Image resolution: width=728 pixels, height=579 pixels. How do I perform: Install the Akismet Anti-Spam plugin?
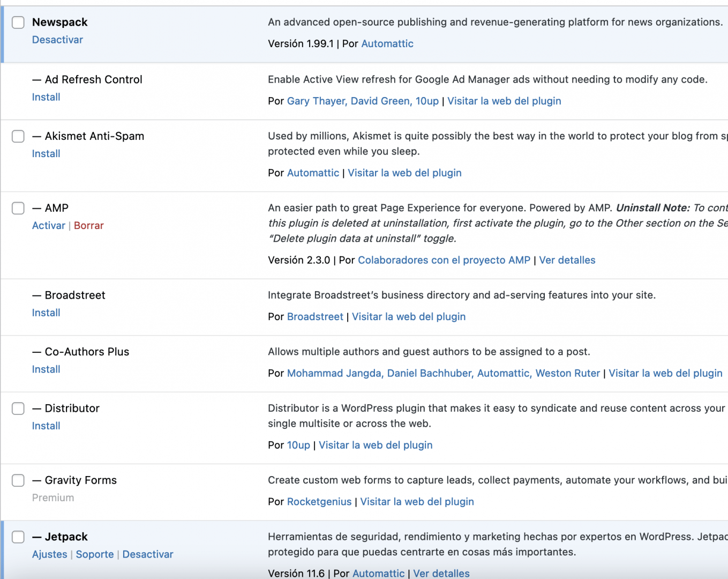click(x=46, y=153)
